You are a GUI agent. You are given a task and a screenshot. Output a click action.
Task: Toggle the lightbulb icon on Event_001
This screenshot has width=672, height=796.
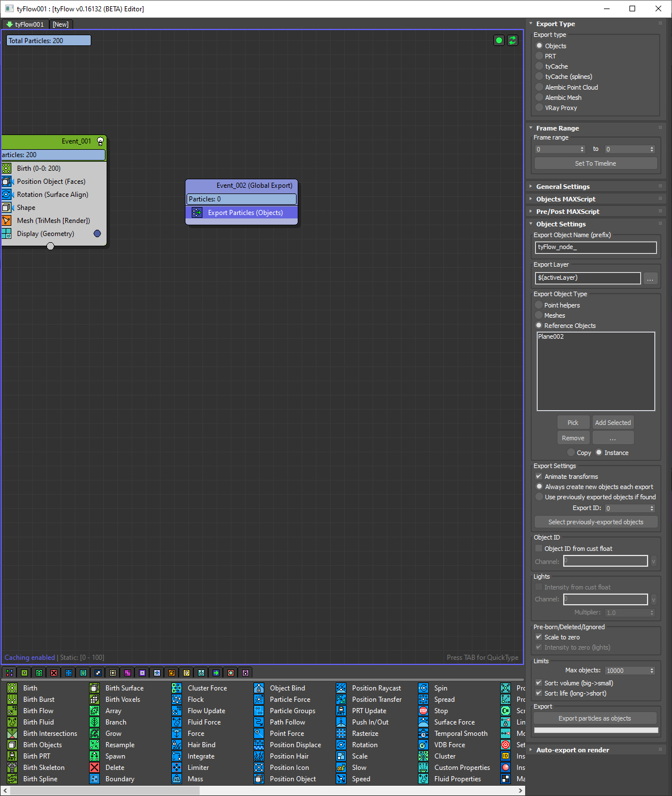(100, 141)
